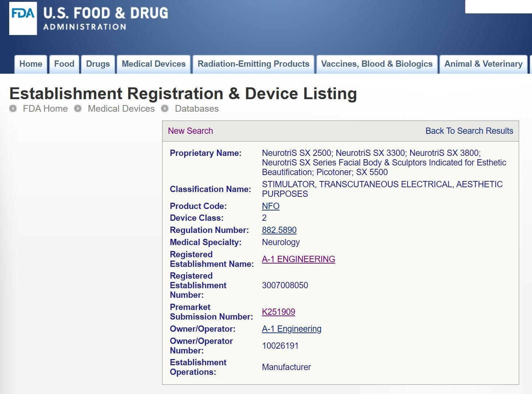Click Back To Search Results link
This screenshot has height=394, width=532.
469,131
